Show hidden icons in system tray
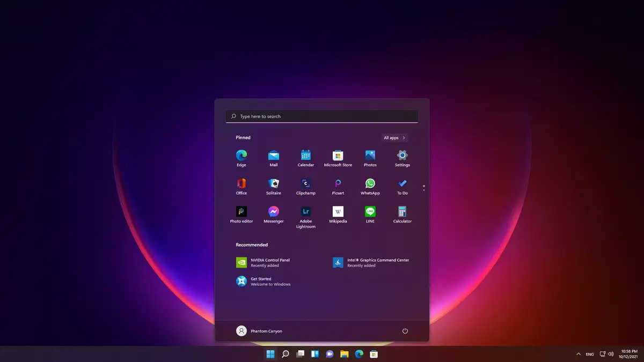The width and height of the screenshot is (644, 362). [x=578, y=354]
